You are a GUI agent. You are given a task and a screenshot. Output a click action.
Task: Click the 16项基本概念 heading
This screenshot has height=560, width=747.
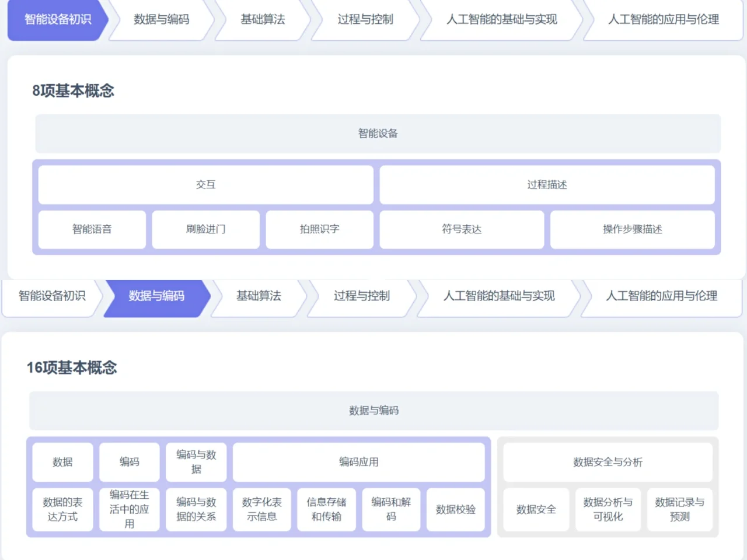(x=72, y=367)
